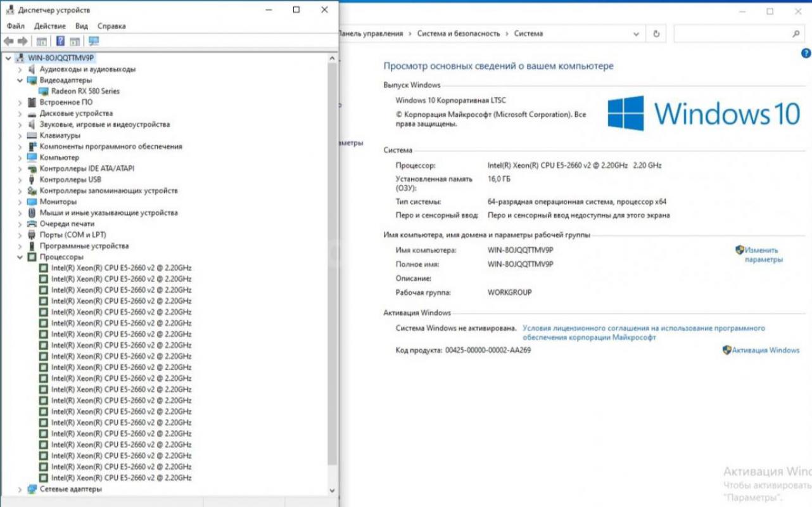Click the CPU icon beside Процессоры category
This screenshot has height=507, width=812.
32,257
